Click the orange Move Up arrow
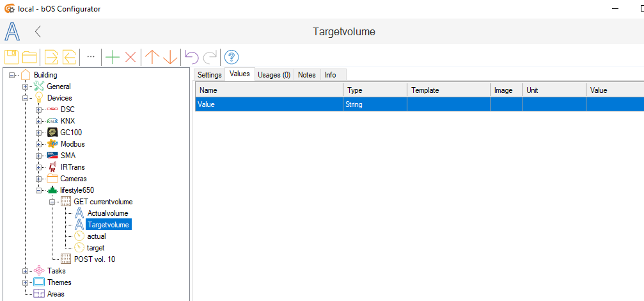This screenshot has width=644, height=301. pyautogui.click(x=152, y=57)
